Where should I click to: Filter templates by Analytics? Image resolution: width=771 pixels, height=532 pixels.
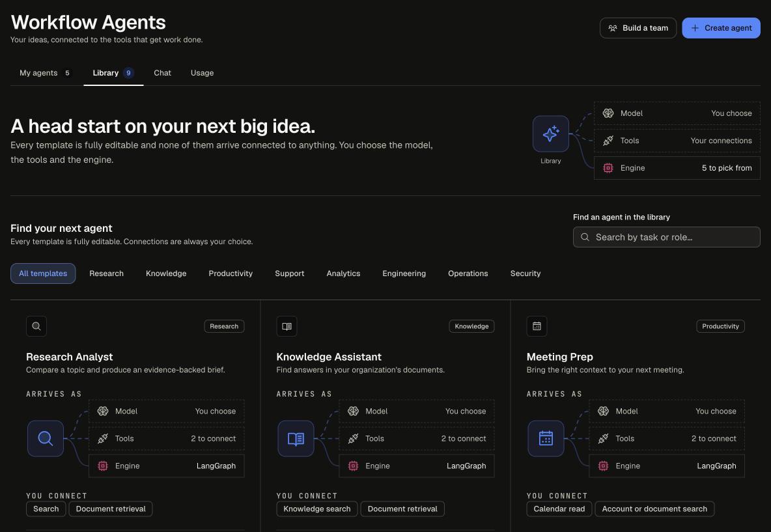(343, 273)
